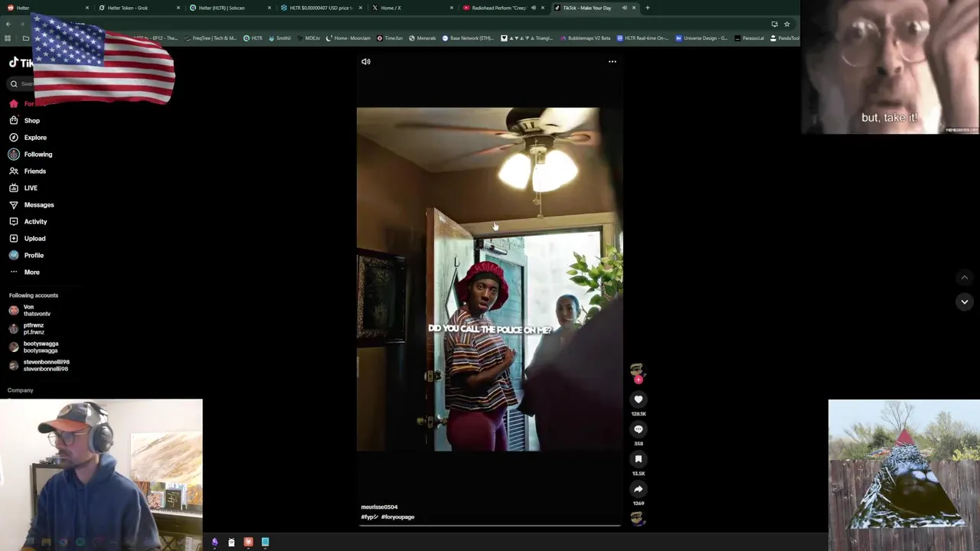Follow the creator via the pink plus badge
Image resolution: width=980 pixels, height=551 pixels.
pyautogui.click(x=638, y=379)
